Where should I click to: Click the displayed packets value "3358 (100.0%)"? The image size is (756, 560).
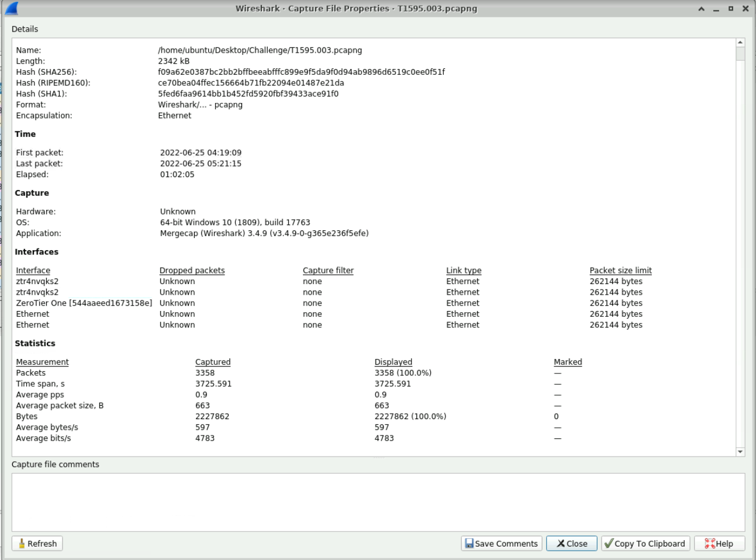(403, 373)
